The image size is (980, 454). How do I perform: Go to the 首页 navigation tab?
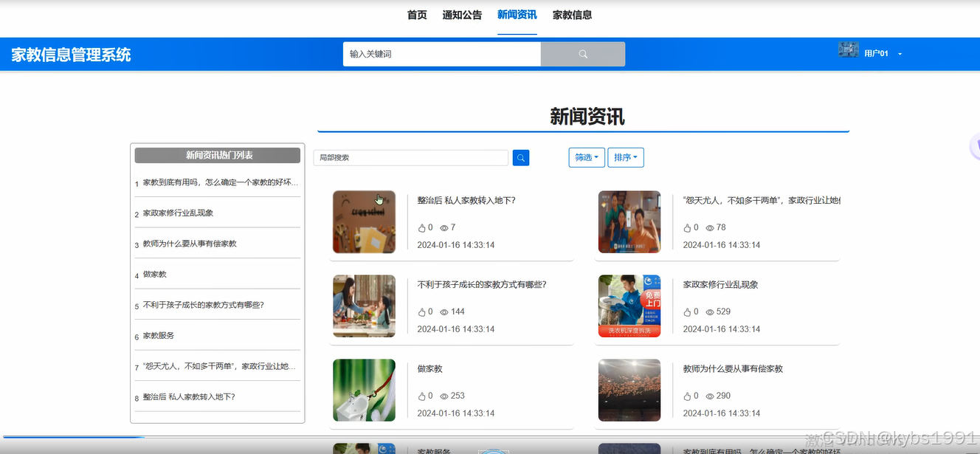[x=417, y=15]
